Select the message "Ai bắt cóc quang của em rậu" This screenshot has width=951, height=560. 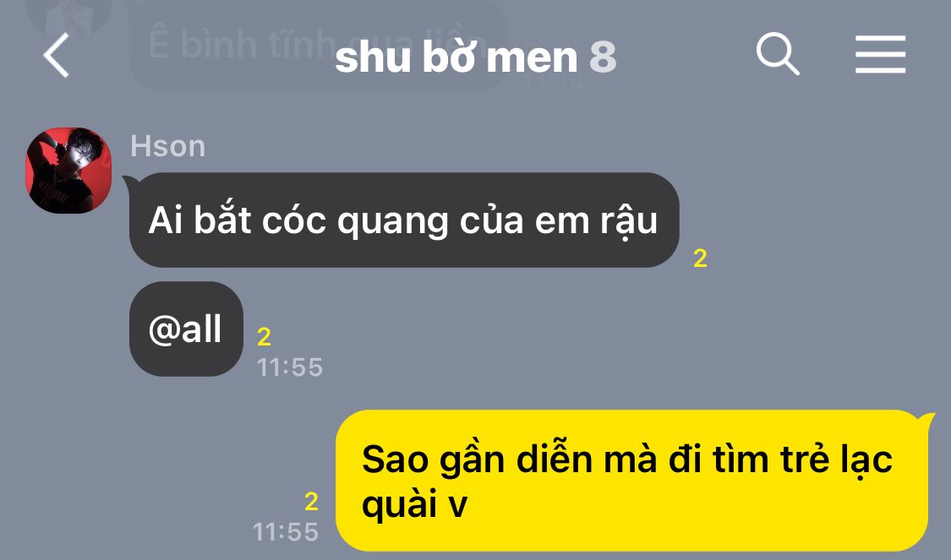pos(404,220)
